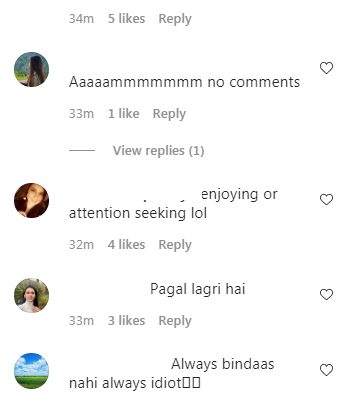This screenshot has height=410, width=362.
Task: Open avatar of "attention seeking lol" commenter
Action: pos(31,200)
